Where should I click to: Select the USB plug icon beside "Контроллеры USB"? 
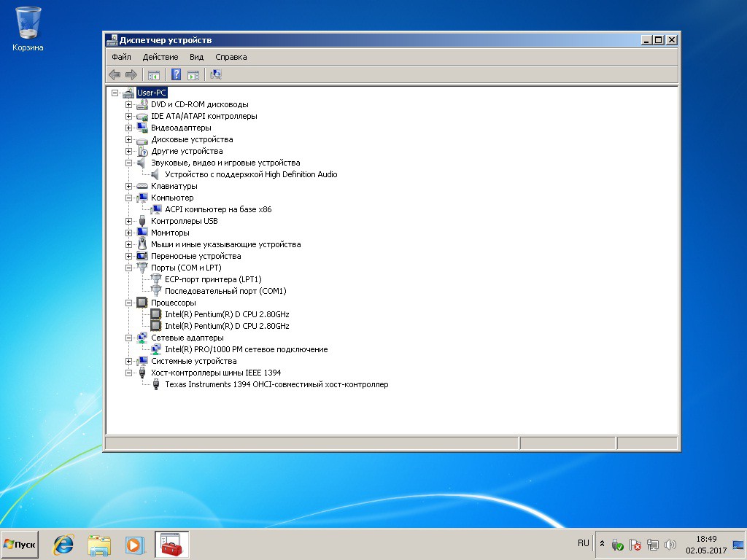(142, 221)
